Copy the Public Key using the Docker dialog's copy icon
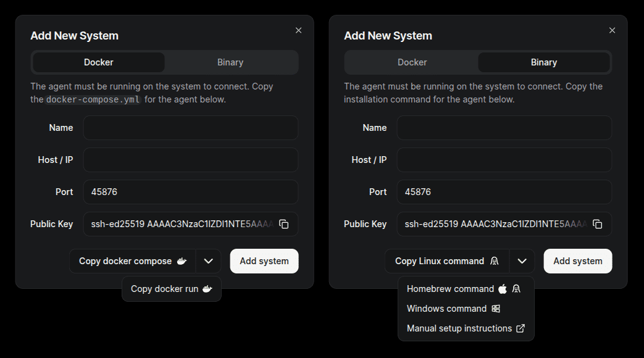Screen dimensions: 644x358 click(x=283, y=224)
